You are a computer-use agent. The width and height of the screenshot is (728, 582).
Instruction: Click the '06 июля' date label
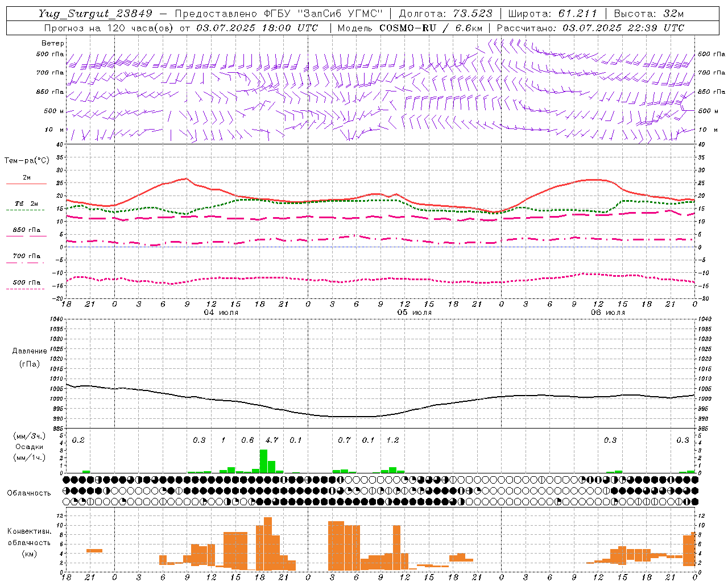607,313
